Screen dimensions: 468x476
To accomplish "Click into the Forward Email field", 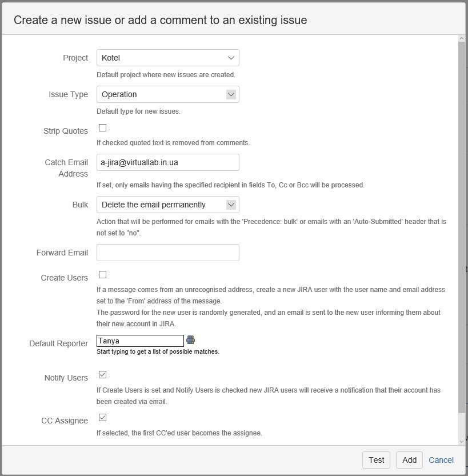I will (x=168, y=253).
